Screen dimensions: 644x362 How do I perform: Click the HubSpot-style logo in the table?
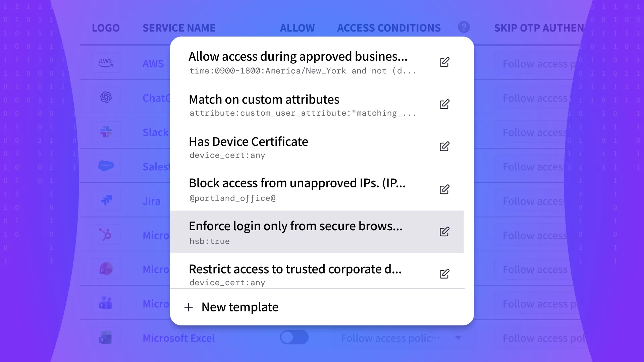pyautogui.click(x=106, y=235)
